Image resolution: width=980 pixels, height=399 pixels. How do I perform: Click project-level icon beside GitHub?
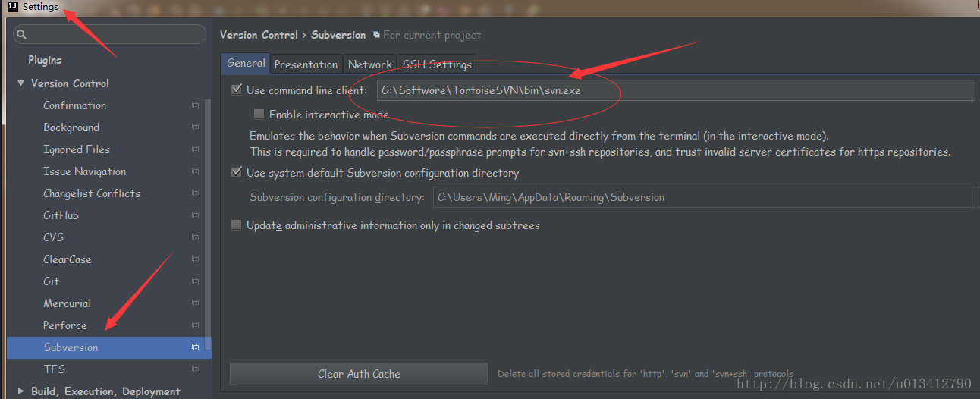pos(195,215)
